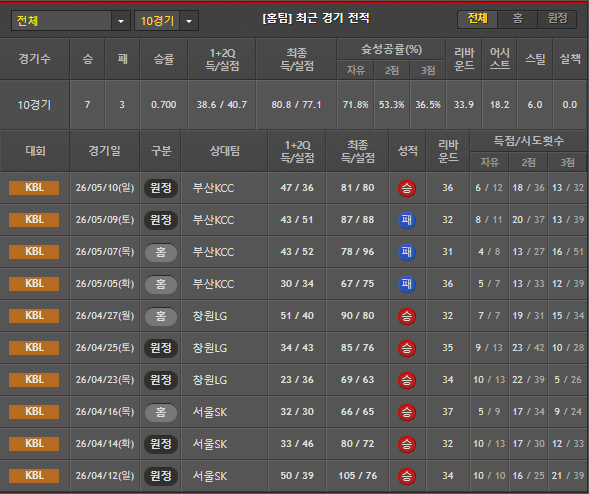This screenshot has width=589, height=494.
Task: Click the 홈 badge for 26/04/16 game
Action: (161, 412)
